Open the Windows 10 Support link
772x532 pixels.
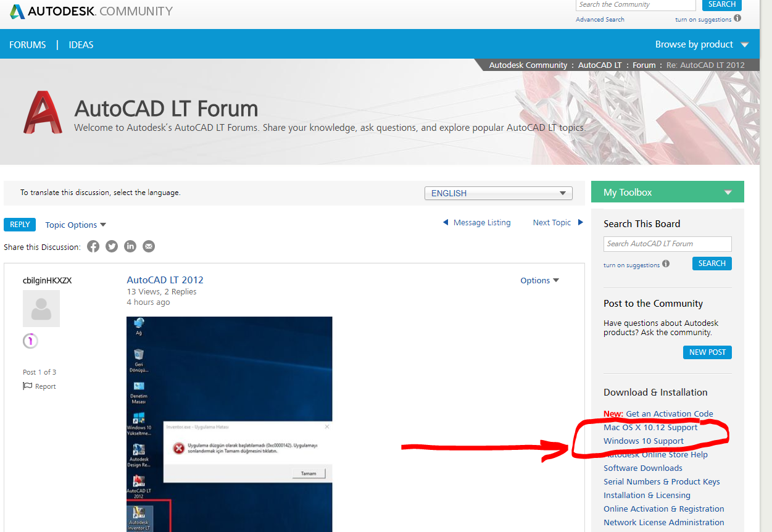pyautogui.click(x=644, y=441)
